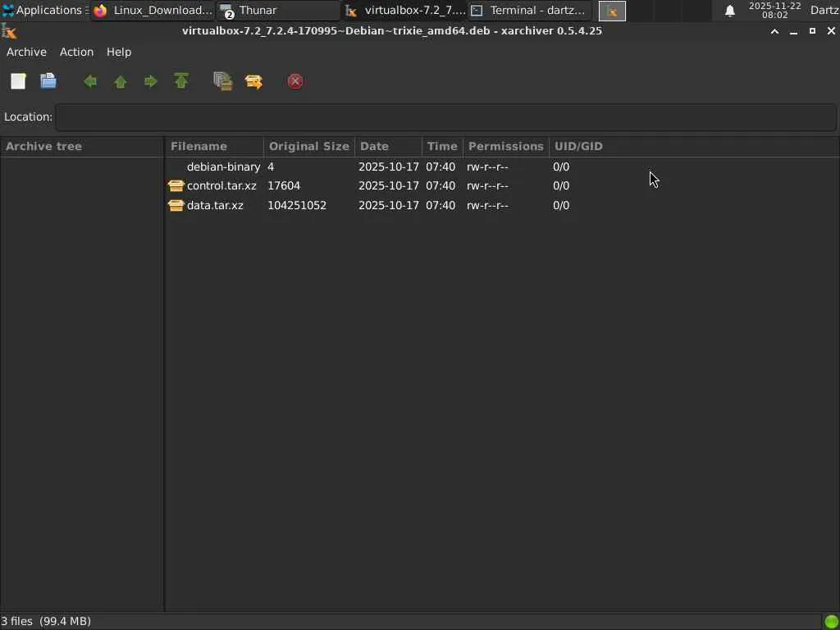Click the control.tar.xz archive icon
The width and height of the screenshot is (840, 630).
point(176,186)
